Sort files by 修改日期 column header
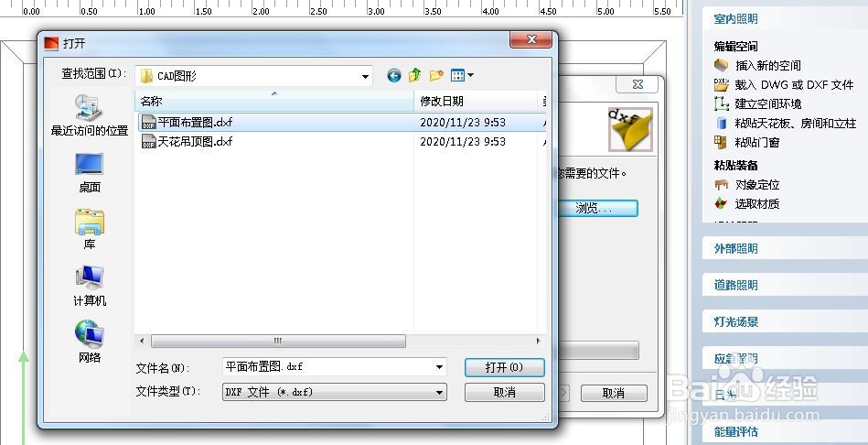Viewport: 868px width, 445px height. [476, 101]
